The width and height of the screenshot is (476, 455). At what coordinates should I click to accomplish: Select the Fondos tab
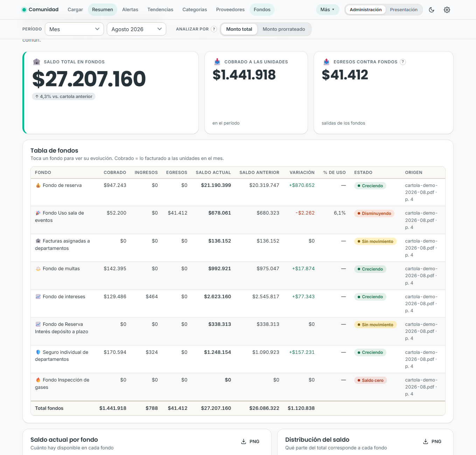[x=262, y=10]
